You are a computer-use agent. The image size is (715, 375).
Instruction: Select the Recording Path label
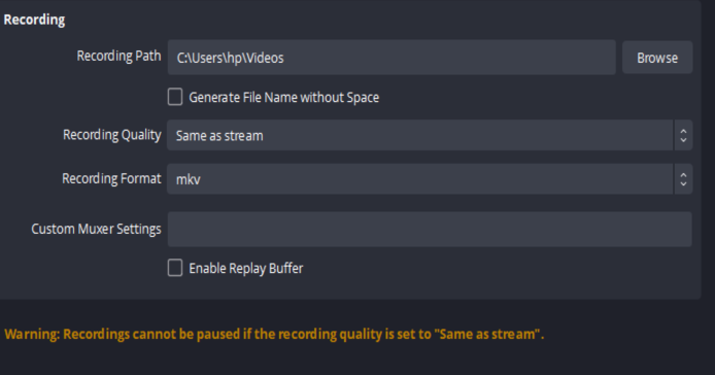click(x=119, y=56)
